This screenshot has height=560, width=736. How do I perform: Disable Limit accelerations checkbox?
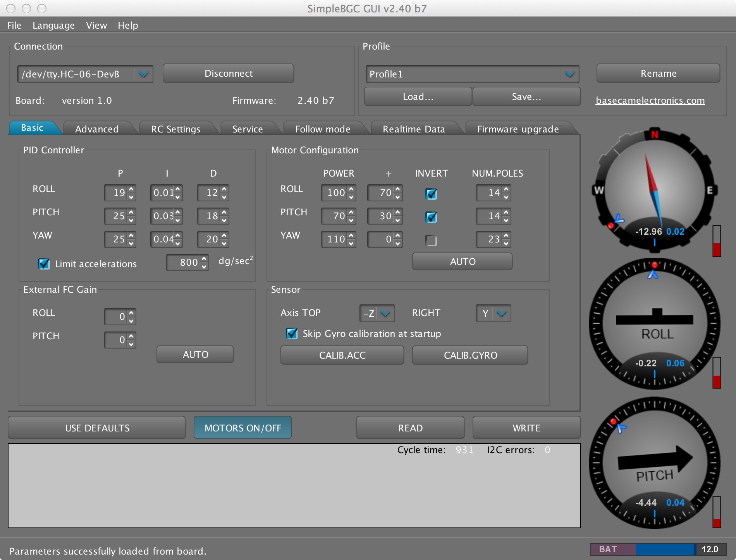[x=44, y=264]
